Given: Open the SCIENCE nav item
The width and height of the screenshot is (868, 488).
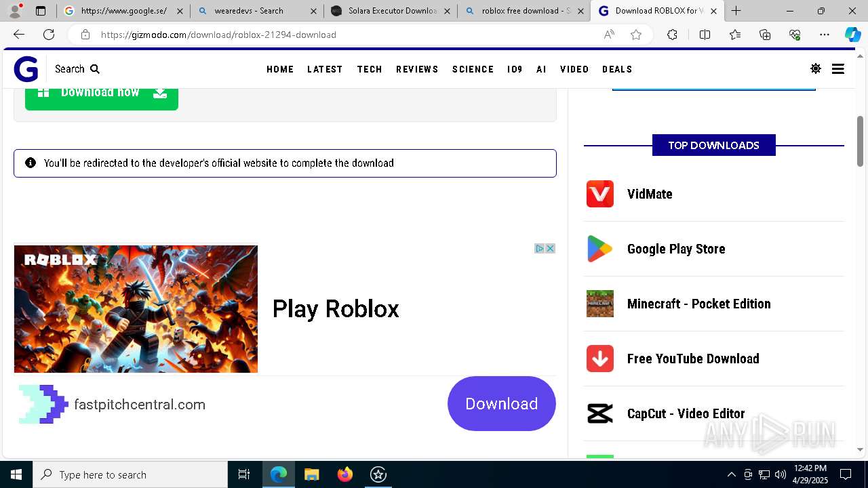Looking at the screenshot, I should [x=473, y=69].
